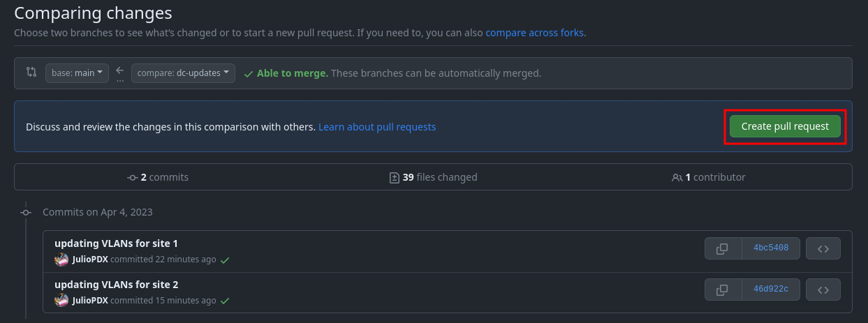Click green status check on site 1 commit
Image resolution: width=868 pixels, height=323 pixels.
(225, 260)
